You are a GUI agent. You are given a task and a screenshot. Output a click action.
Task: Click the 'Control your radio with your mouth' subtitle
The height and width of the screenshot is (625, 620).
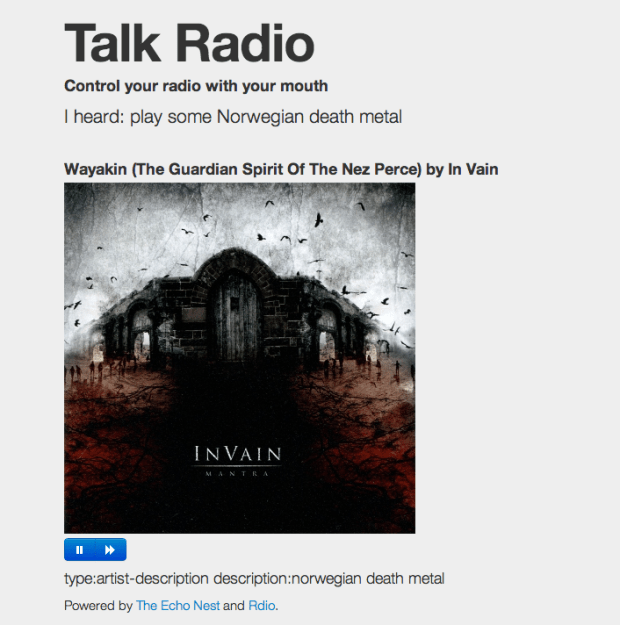click(x=196, y=86)
